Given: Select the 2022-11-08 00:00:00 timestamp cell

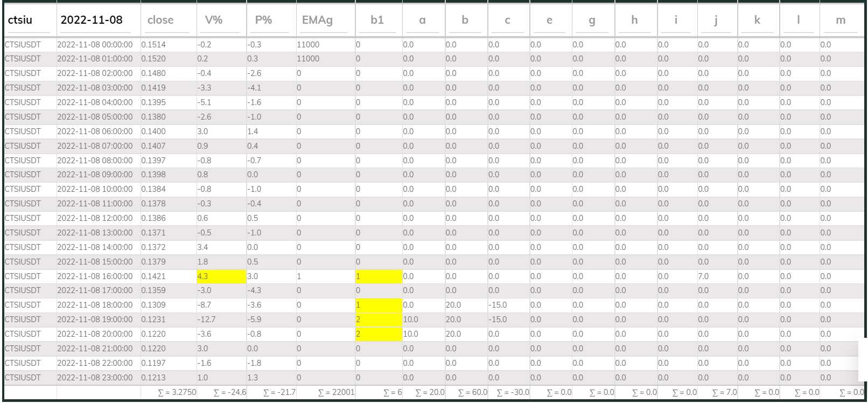Looking at the screenshot, I should coord(95,45).
